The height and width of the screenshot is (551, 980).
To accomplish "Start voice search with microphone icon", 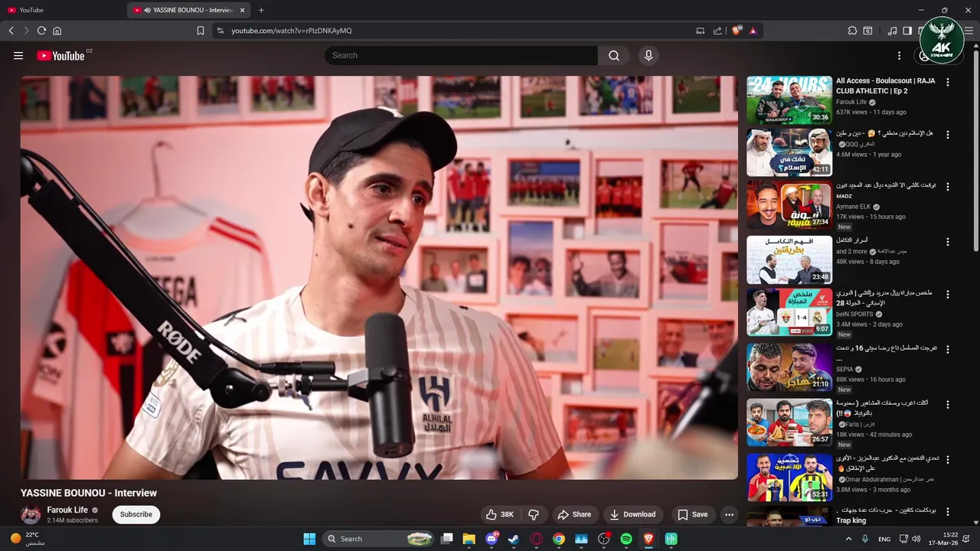I will point(648,55).
